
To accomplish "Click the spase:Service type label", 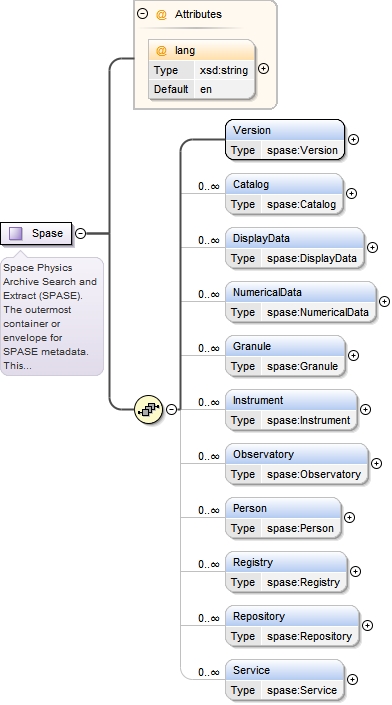I will pyautogui.click(x=302, y=690).
